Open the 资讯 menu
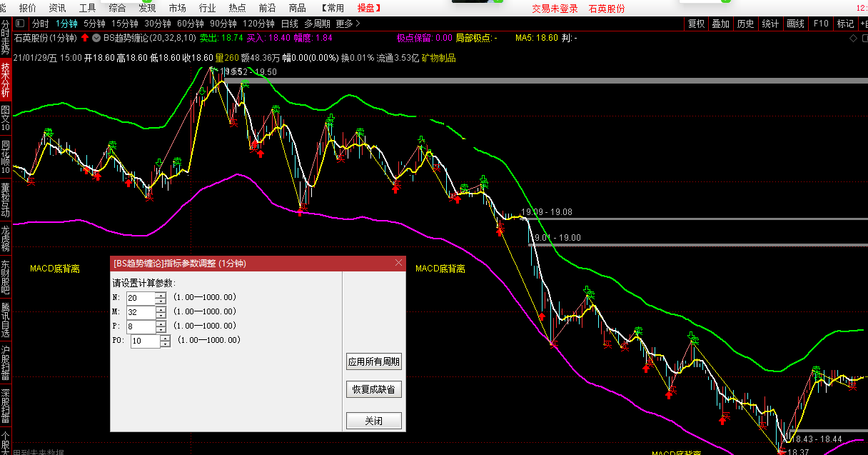The height and width of the screenshot is (455, 868). click(58, 8)
